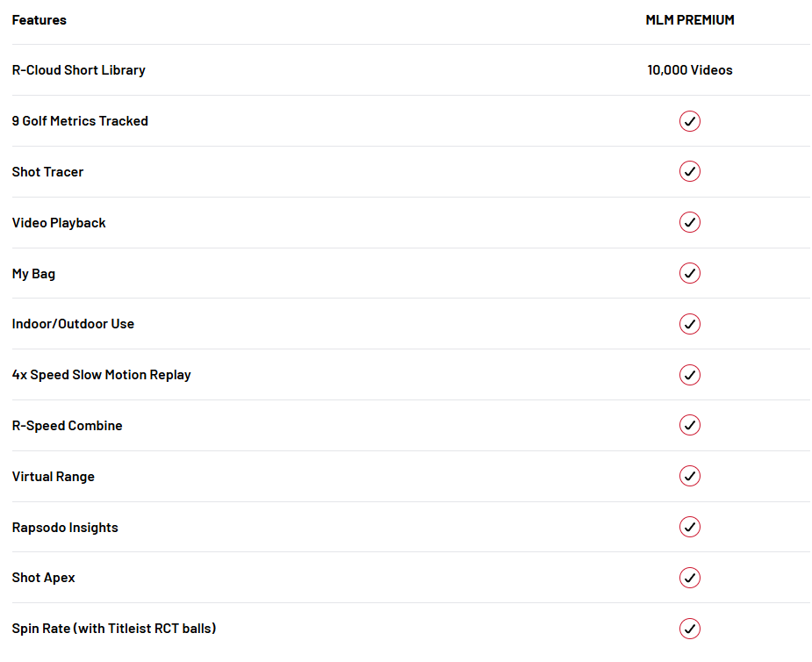The image size is (812, 662).
Task: Click the Features column header
Action: (x=40, y=19)
